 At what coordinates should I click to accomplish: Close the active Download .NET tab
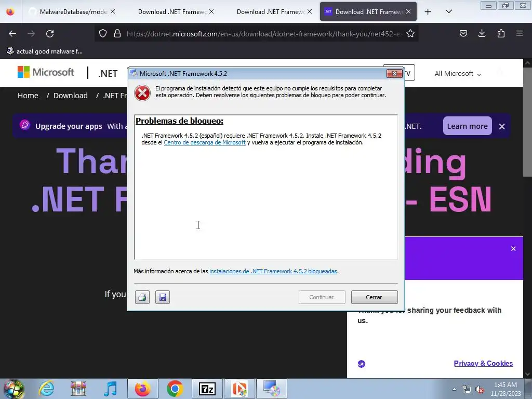tap(408, 11)
